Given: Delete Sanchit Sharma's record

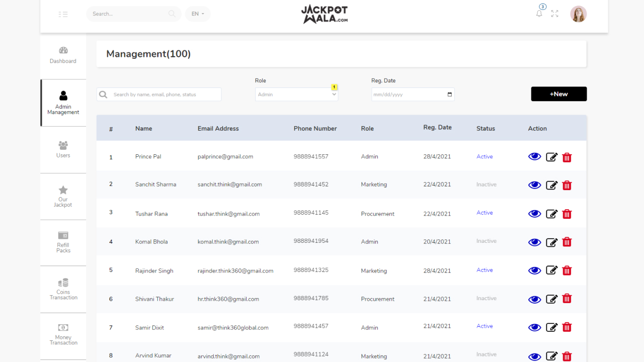Looking at the screenshot, I should [567, 186].
